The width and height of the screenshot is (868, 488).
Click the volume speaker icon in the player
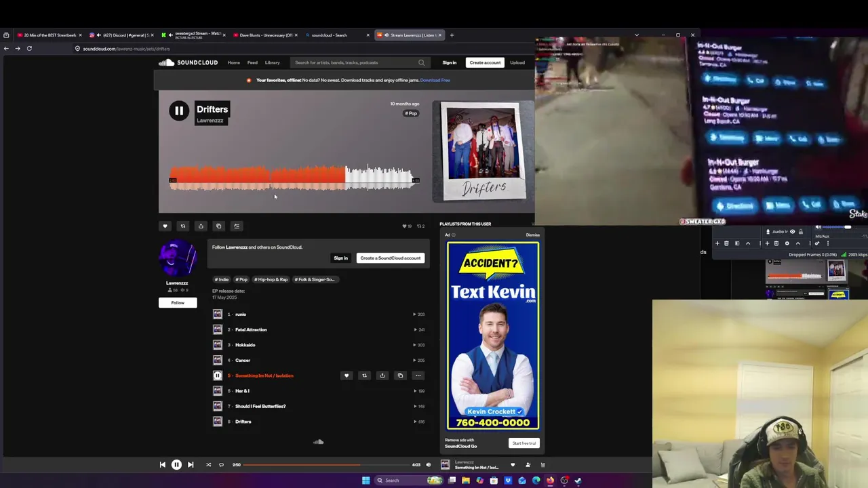(428, 465)
